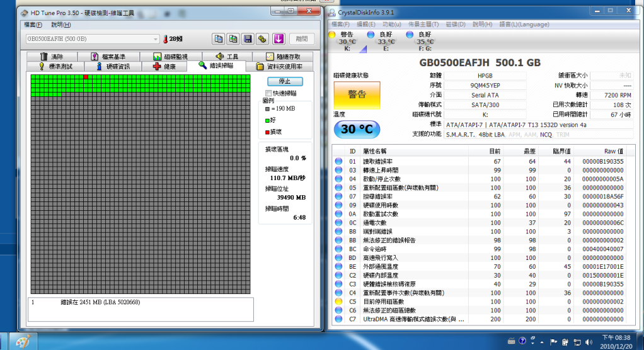Select good-status drive F: G: at 35°C

422,41
